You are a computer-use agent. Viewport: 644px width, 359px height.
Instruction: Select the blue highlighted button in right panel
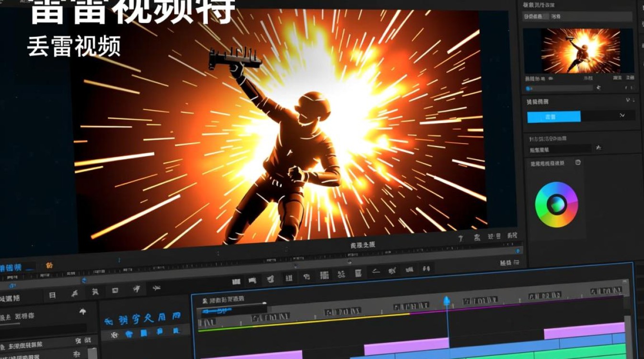click(554, 117)
